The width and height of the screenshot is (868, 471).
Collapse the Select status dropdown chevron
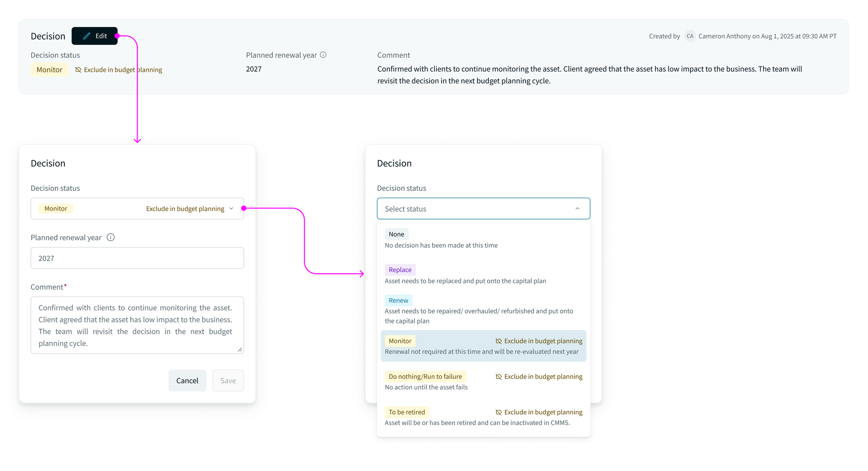coord(577,208)
